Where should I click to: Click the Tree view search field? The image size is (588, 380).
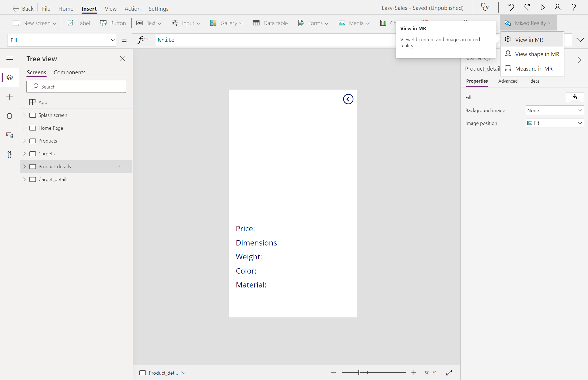(x=76, y=87)
